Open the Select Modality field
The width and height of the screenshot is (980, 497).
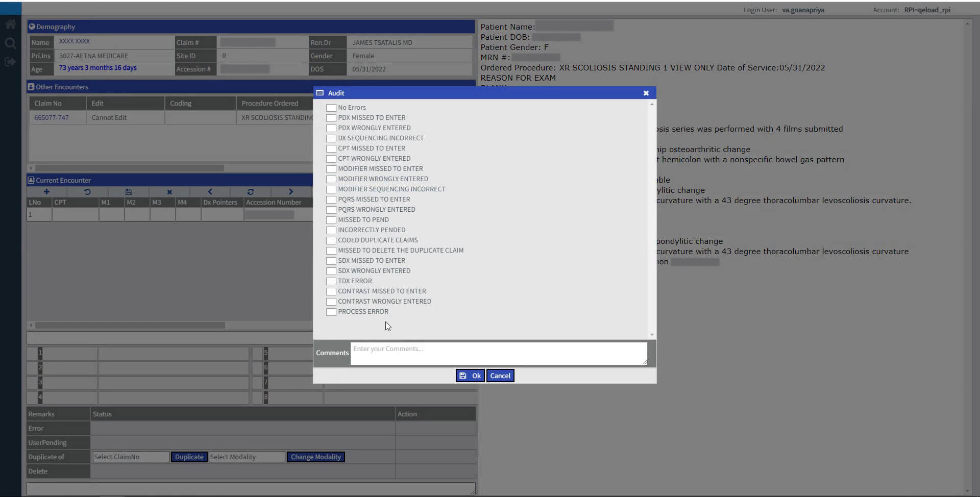(247, 457)
